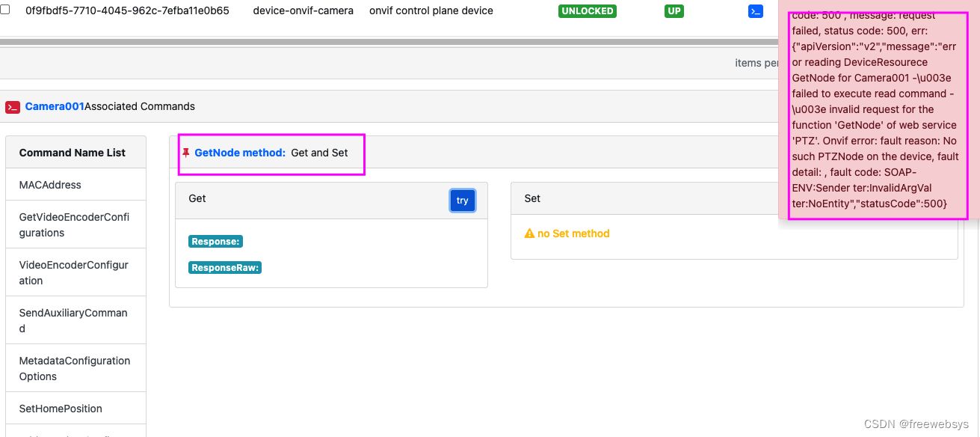Click the green UP state badge
The image size is (980, 437).
coord(674,11)
